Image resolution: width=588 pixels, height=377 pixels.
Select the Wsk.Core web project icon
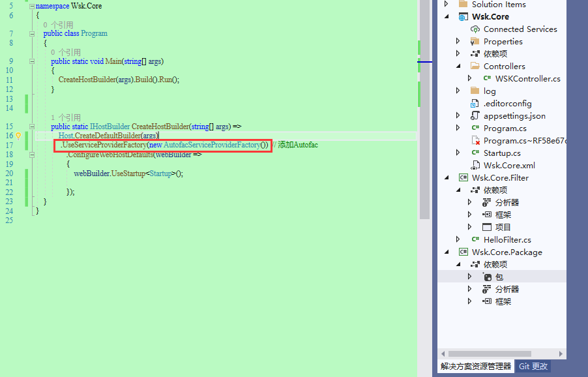463,17
